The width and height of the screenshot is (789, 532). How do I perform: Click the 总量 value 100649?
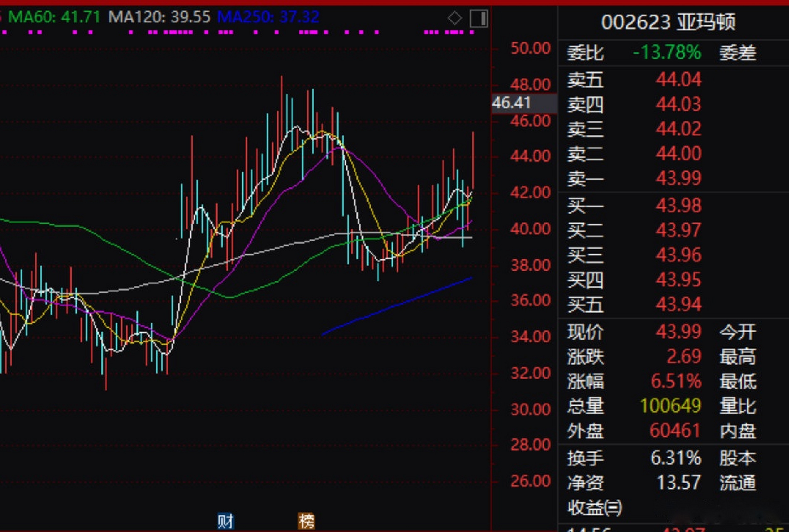click(670, 406)
